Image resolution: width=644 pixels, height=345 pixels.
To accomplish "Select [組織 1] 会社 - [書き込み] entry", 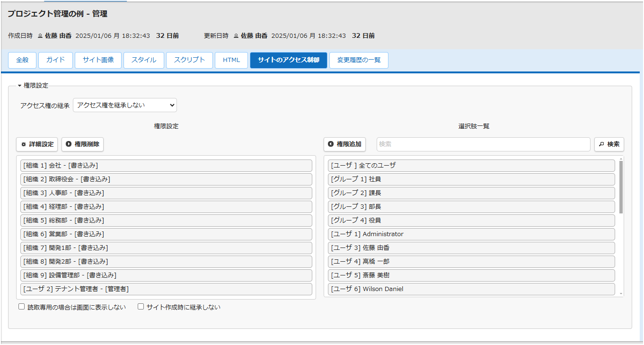I will [x=166, y=165].
